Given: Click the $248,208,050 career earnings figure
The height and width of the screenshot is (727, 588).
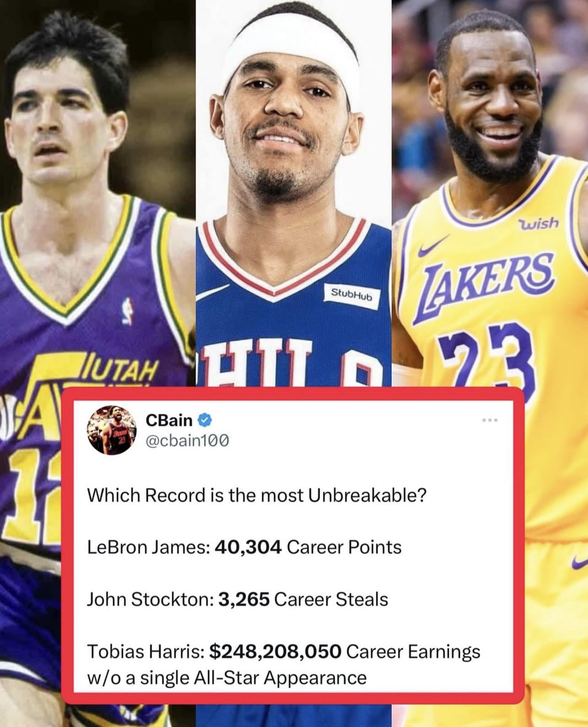Looking at the screenshot, I should [275, 651].
